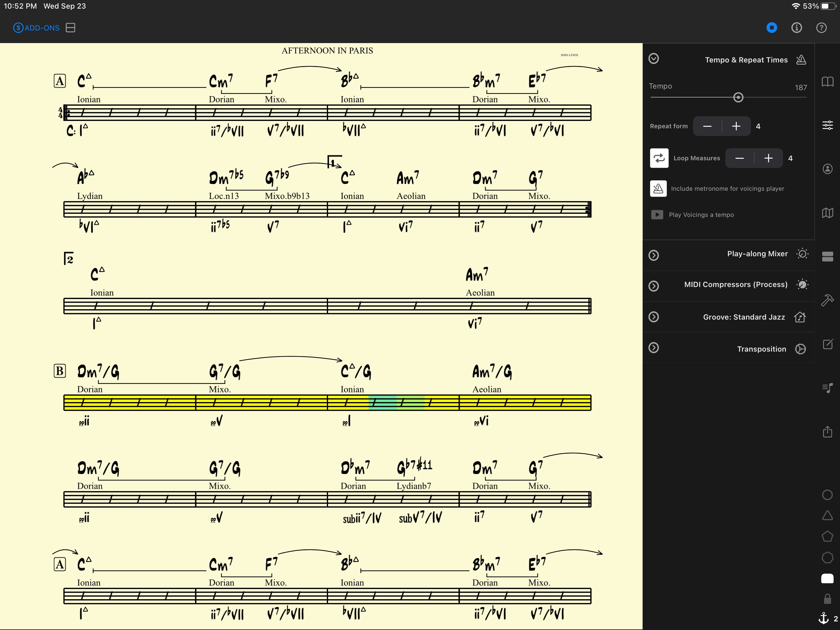
Task: Click the Repeat form plus stepper
Action: tap(735, 126)
